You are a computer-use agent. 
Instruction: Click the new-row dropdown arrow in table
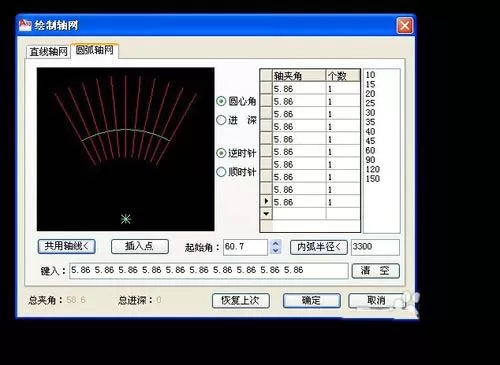[266, 214]
